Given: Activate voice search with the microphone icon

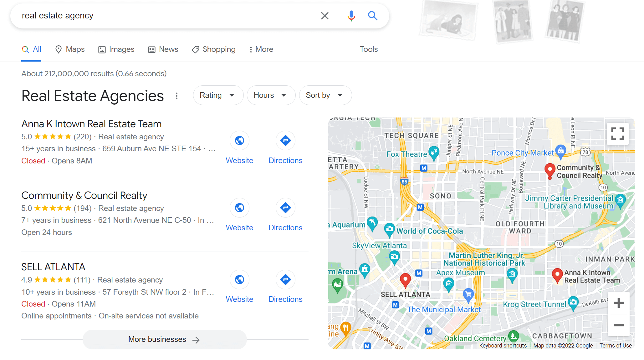Looking at the screenshot, I should 351,15.
